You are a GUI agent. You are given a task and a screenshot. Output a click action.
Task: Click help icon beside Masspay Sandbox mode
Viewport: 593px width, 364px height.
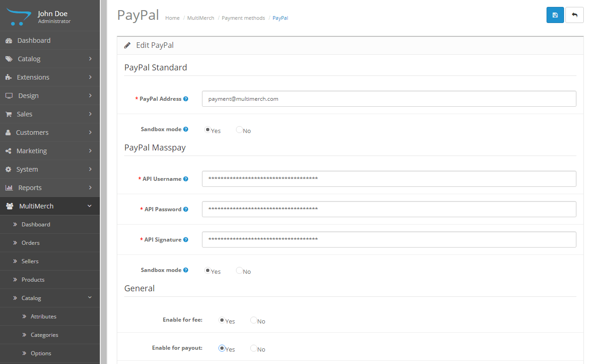coord(186,270)
